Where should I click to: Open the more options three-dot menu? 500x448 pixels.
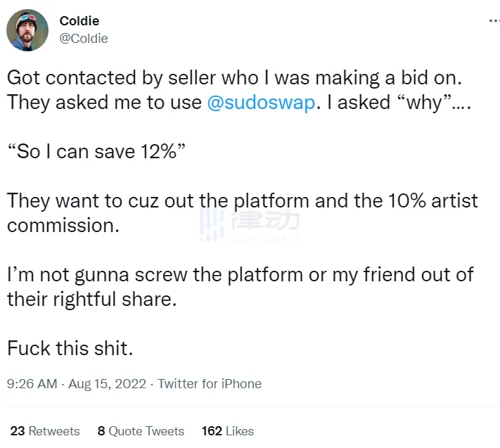[494, 22]
